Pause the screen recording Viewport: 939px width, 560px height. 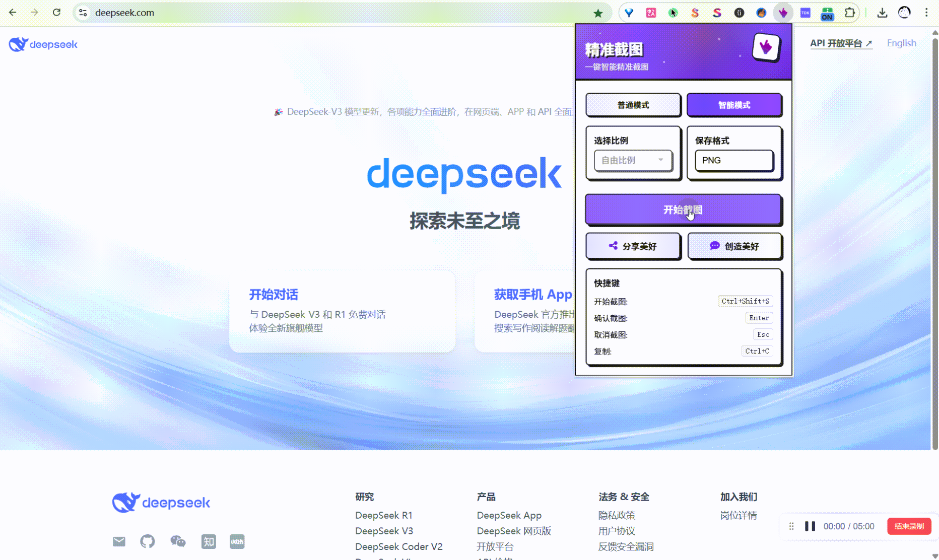810,526
